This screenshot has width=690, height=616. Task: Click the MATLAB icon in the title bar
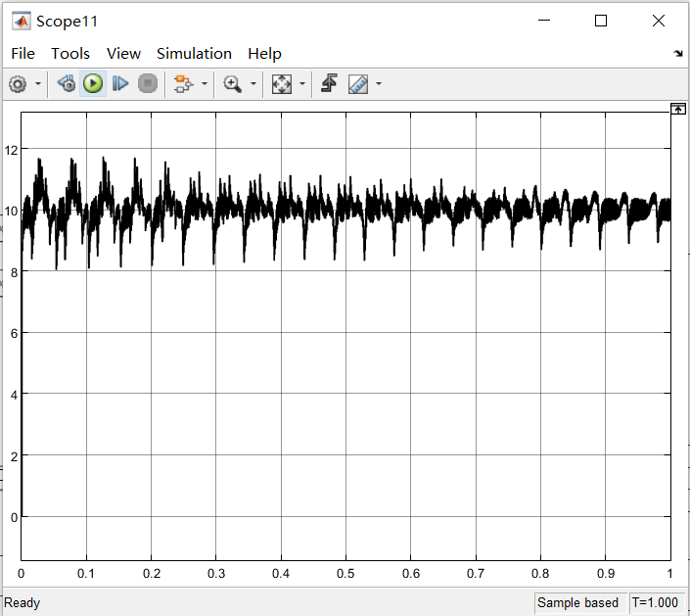[22, 22]
